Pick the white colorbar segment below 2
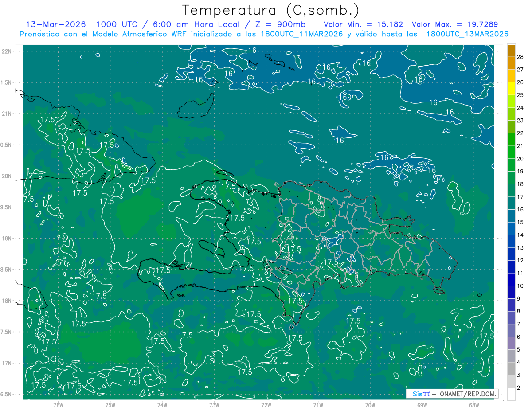Viewport: 532px width, 411px height. coord(511,394)
